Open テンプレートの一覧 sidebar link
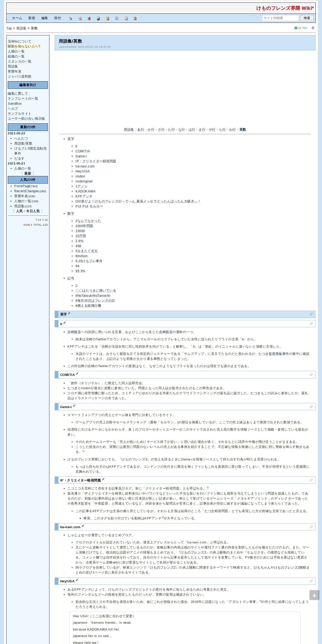The image size is (322, 644). coord(23,99)
